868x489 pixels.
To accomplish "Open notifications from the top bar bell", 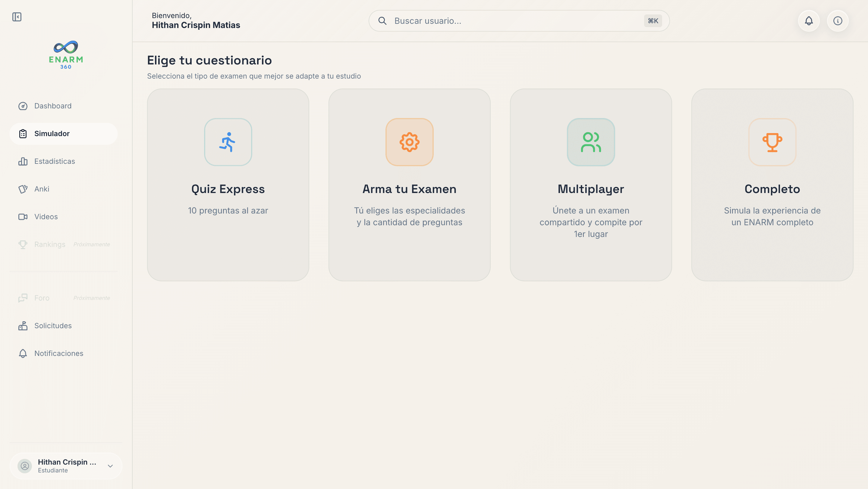I will [809, 21].
